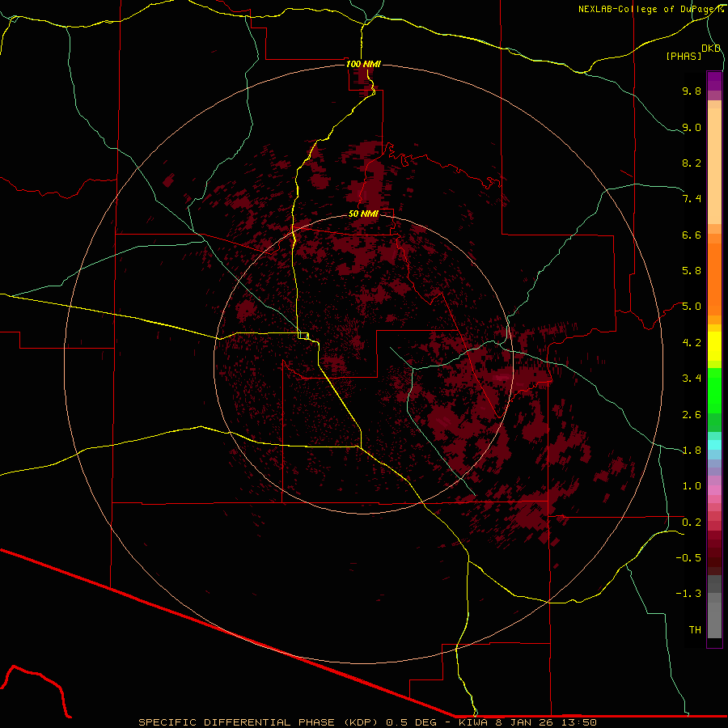Click the 3.4 value on the scale
Image resolution: width=728 pixels, height=728 pixels.
pyautogui.click(x=692, y=379)
